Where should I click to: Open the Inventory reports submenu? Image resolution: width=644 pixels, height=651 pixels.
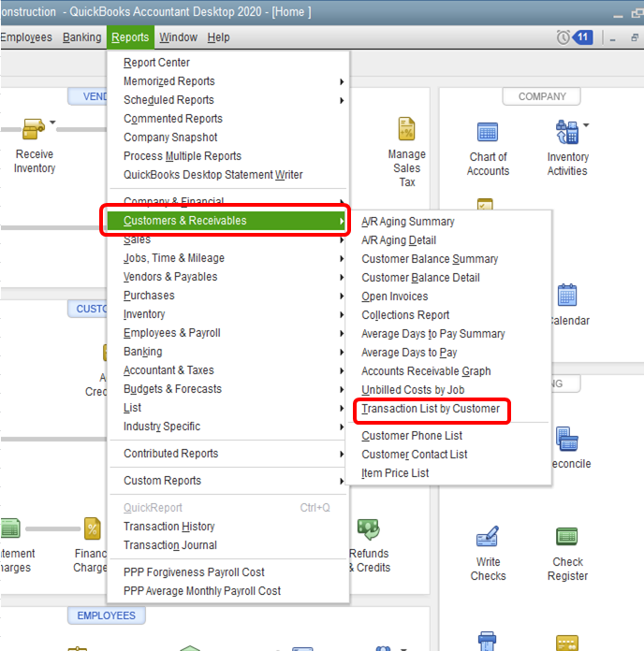[227, 314]
